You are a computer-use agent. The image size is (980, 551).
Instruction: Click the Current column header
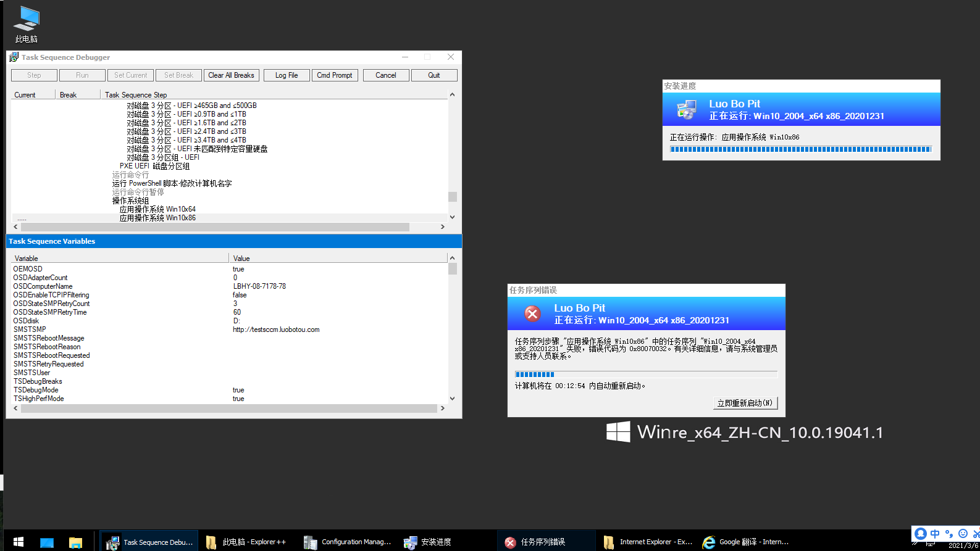click(33, 95)
